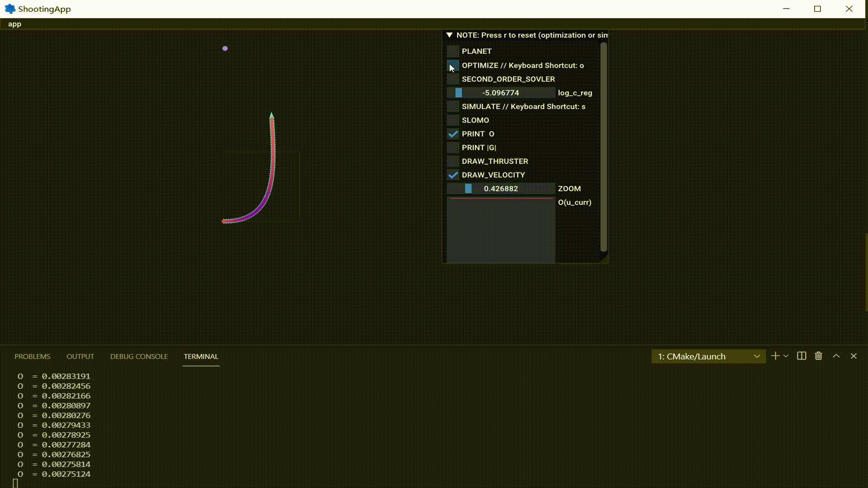
Task: Split the terminal panel
Action: 802,356
